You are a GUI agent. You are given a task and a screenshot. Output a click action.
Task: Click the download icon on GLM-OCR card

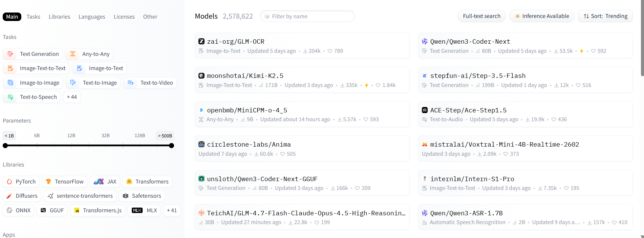pos(305,51)
